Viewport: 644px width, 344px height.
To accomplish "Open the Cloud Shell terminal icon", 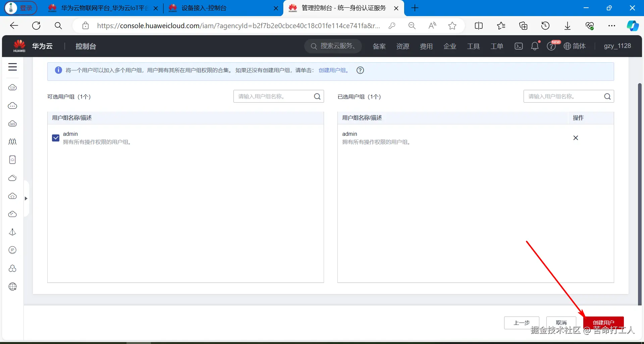I will (518, 46).
